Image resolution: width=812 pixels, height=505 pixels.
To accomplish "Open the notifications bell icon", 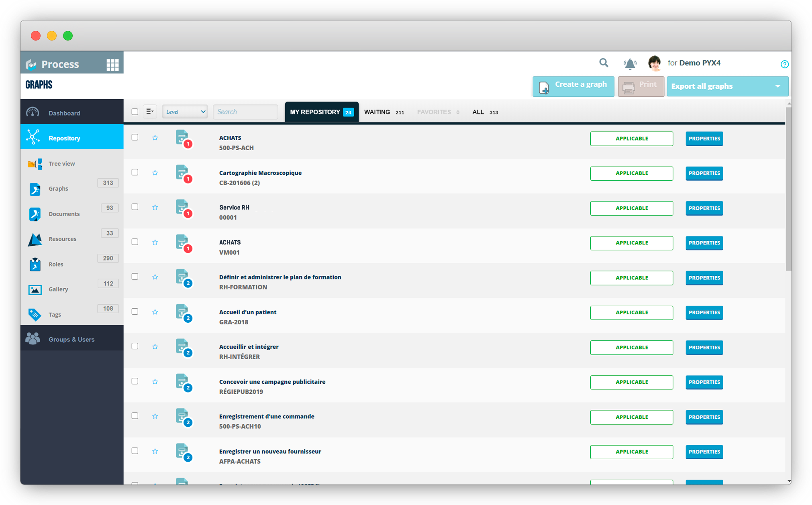I will point(630,63).
